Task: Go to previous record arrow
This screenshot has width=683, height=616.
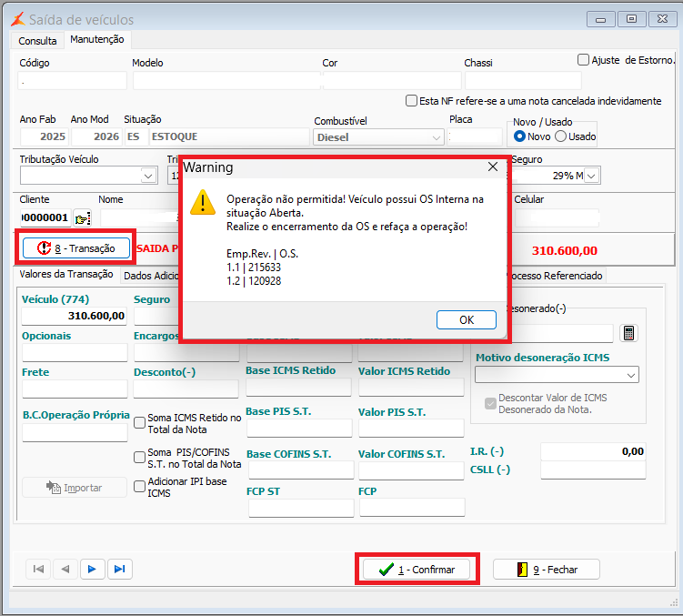Action: [65, 569]
